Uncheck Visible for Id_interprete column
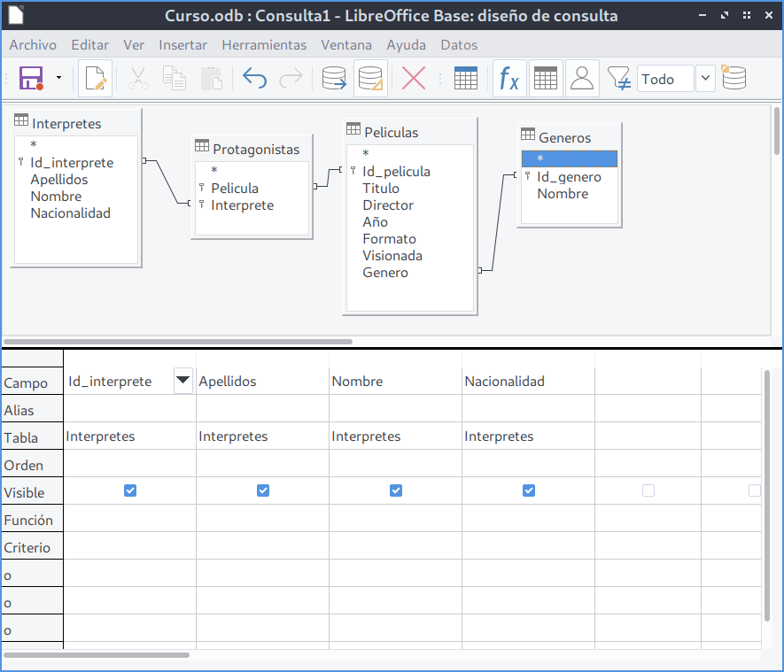The height and width of the screenshot is (672, 784). (x=130, y=490)
